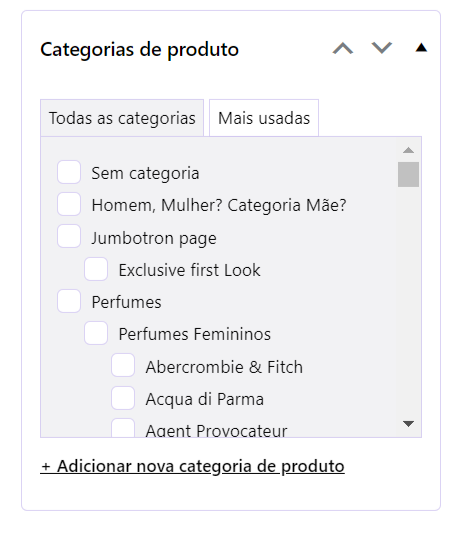
Task: Tick the Perfumes Femininos checkbox
Action: 96,333
